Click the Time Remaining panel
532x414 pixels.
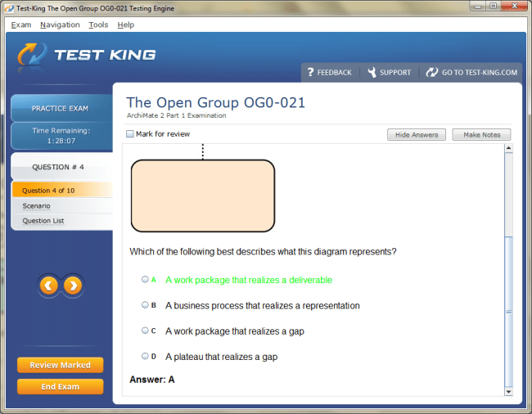point(61,136)
